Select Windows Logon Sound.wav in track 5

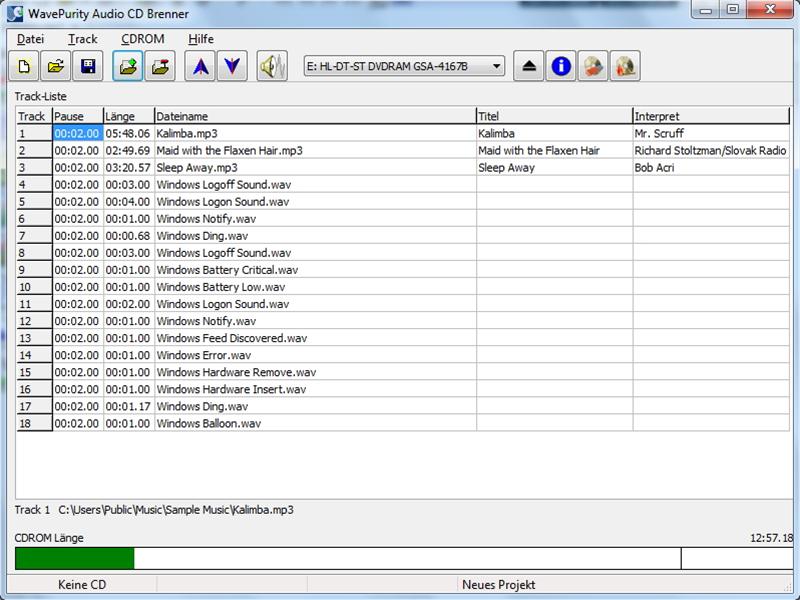point(222,202)
